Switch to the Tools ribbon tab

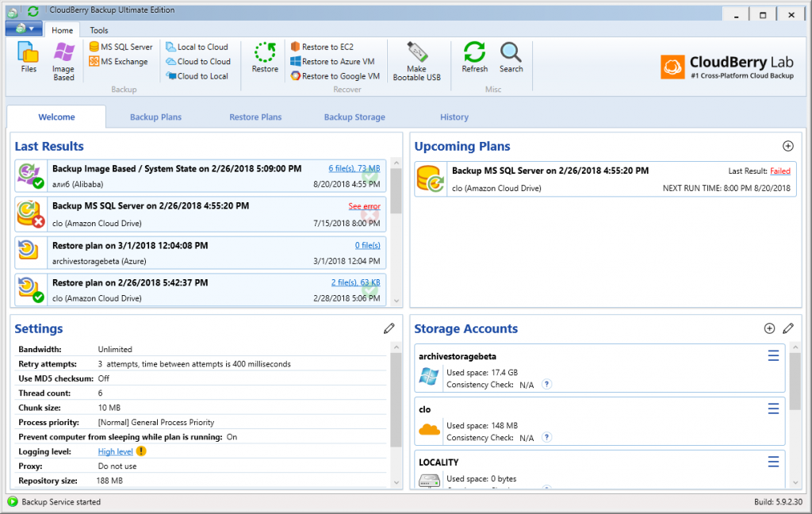[98, 29]
